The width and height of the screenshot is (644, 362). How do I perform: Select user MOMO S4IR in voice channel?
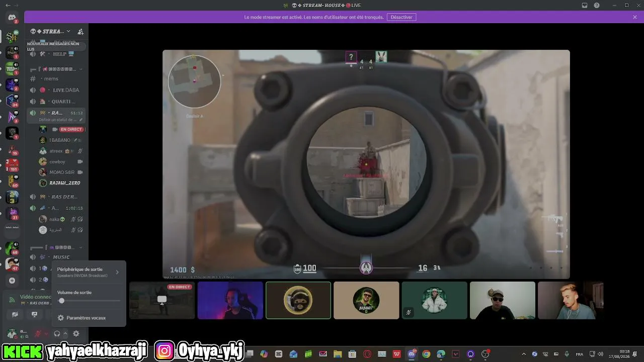click(x=61, y=172)
